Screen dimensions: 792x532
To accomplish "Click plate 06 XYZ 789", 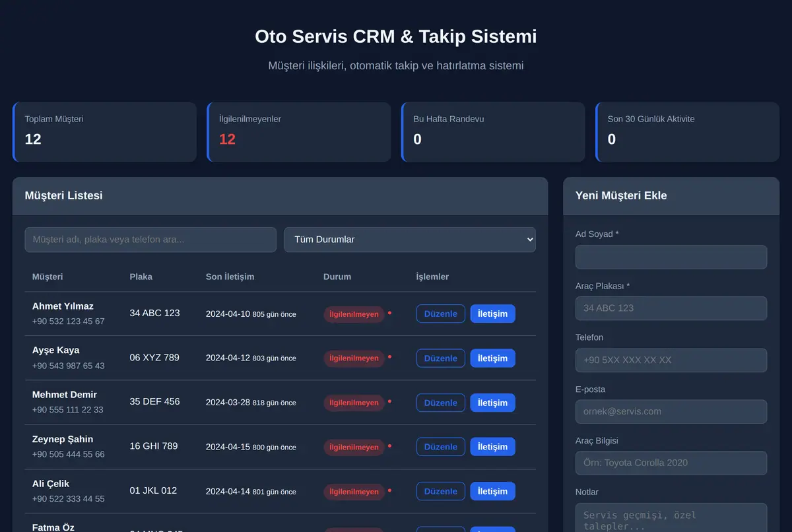I will coord(154,357).
